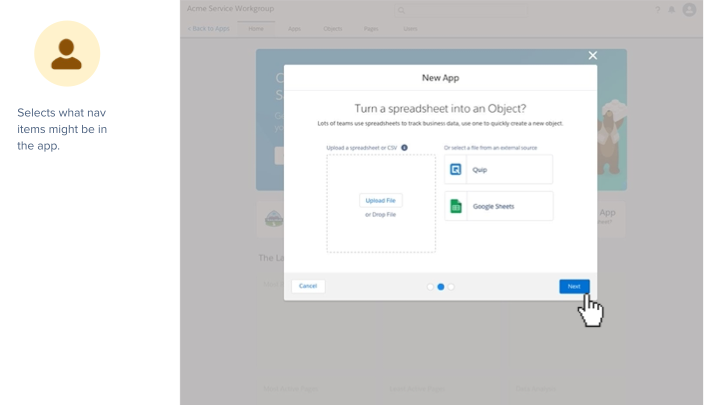The height and width of the screenshot is (405, 720).
Task: Click the blue Next button
Action: point(574,286)
